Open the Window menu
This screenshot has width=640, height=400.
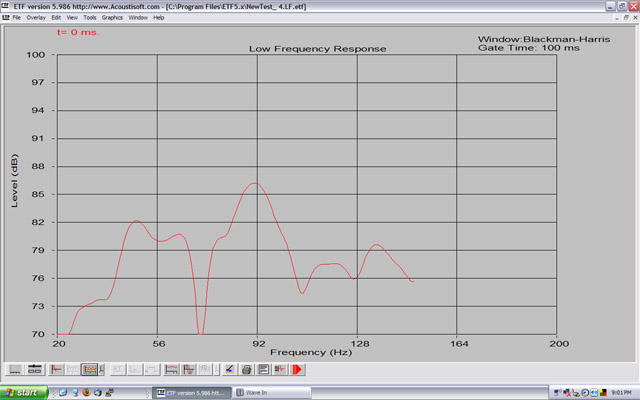[138, 18]
